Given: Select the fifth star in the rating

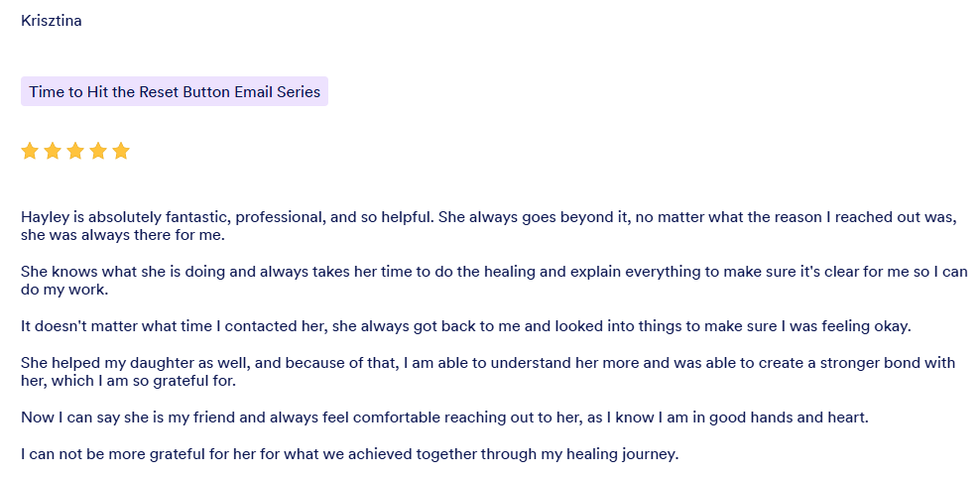Looking at the screenshot, I should click(x=121, y=151).
